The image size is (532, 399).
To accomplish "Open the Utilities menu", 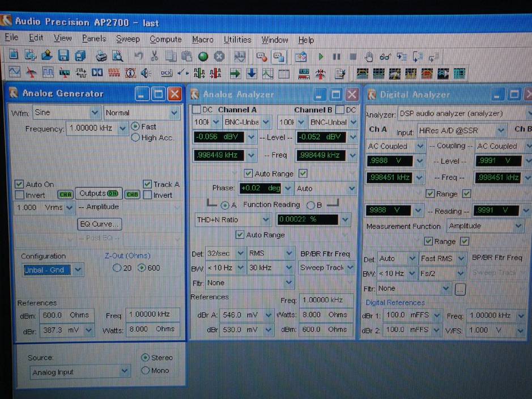I will click(237, 40).
